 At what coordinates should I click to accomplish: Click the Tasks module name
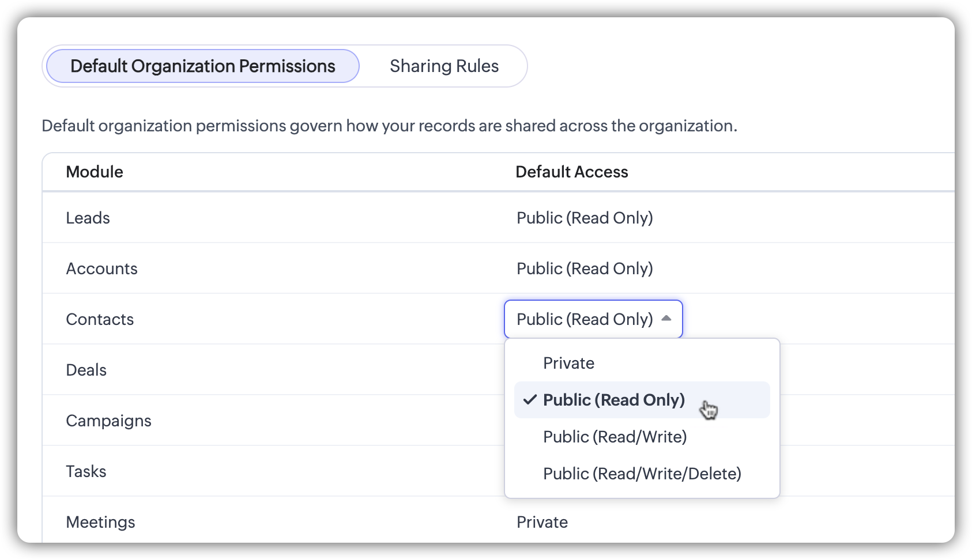(86, 471)
